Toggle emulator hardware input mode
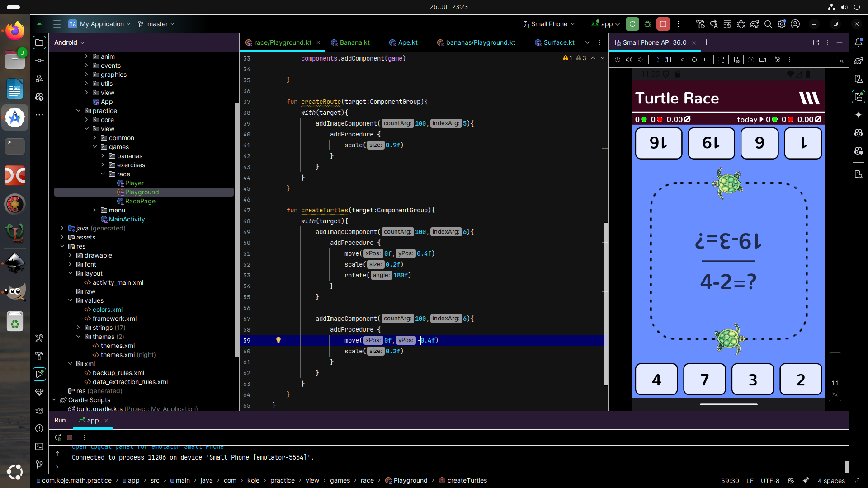868x488 pixels. point(721,60)
